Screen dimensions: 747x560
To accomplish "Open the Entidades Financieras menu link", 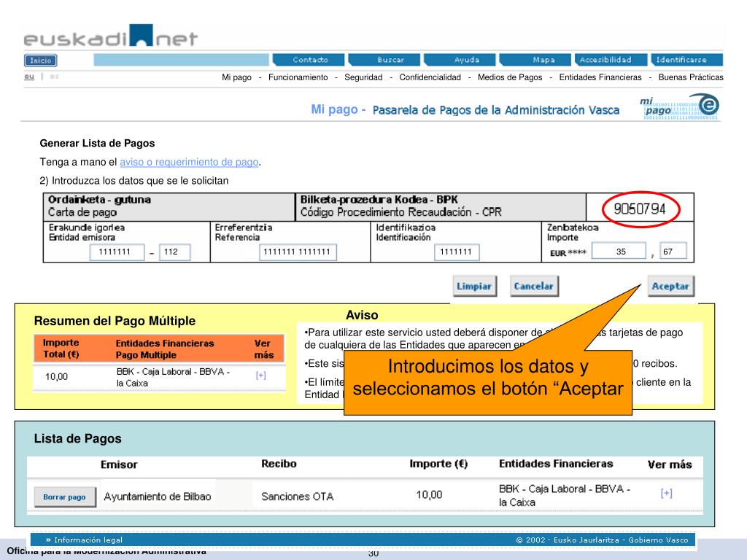I will (x=600, y=77).
